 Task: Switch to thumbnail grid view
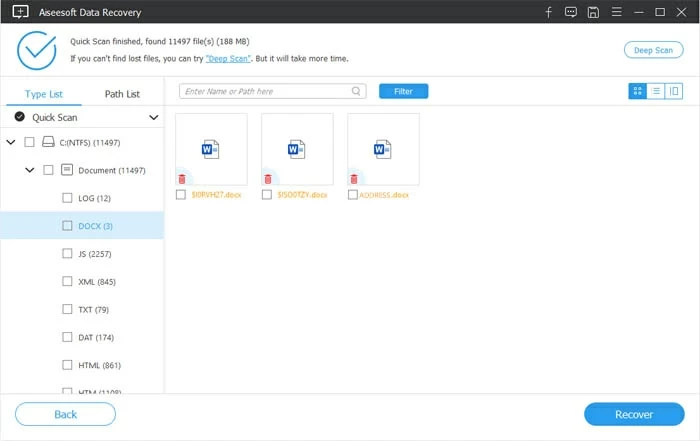[637, 91]
